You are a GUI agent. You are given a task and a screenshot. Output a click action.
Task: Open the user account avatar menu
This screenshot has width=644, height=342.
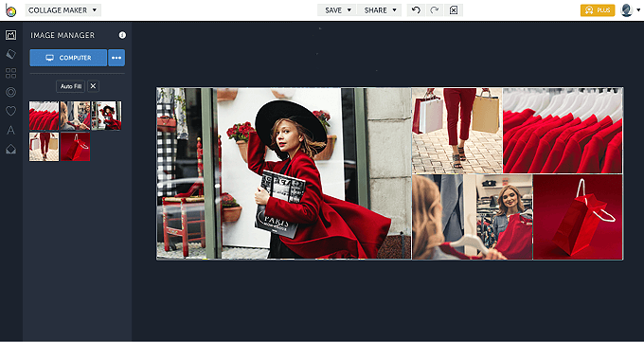630,10
